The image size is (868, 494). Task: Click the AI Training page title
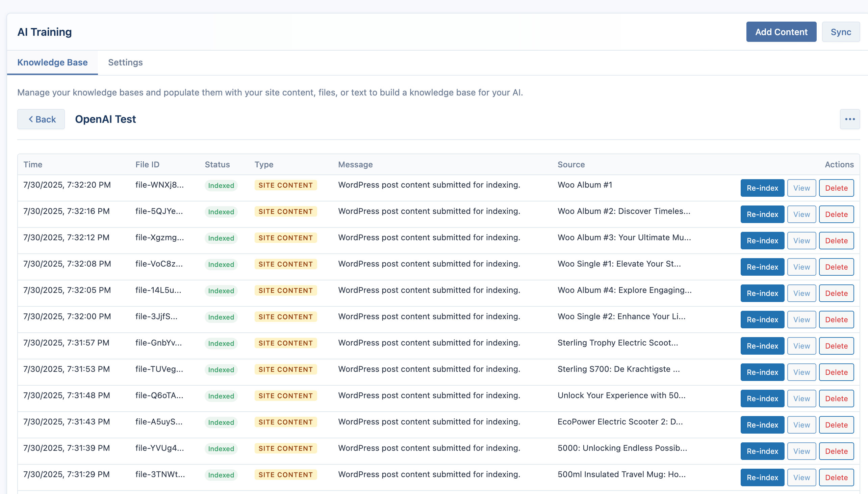coord(45,32)
